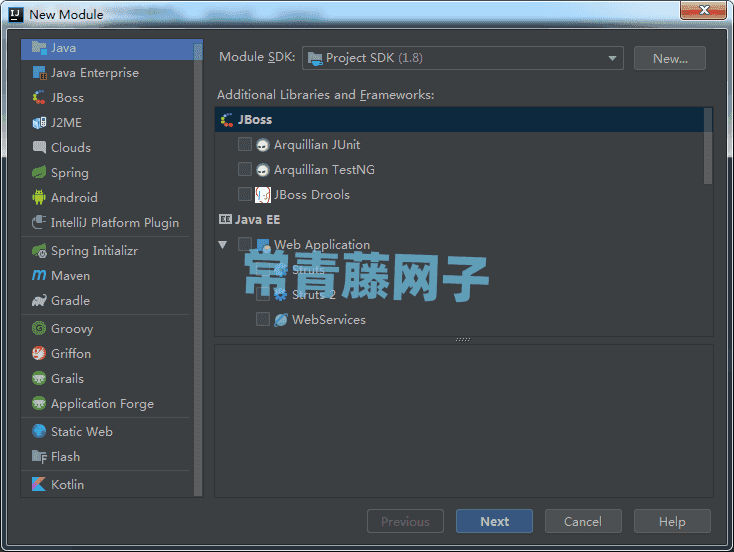Click the Next button

(494, 521)
